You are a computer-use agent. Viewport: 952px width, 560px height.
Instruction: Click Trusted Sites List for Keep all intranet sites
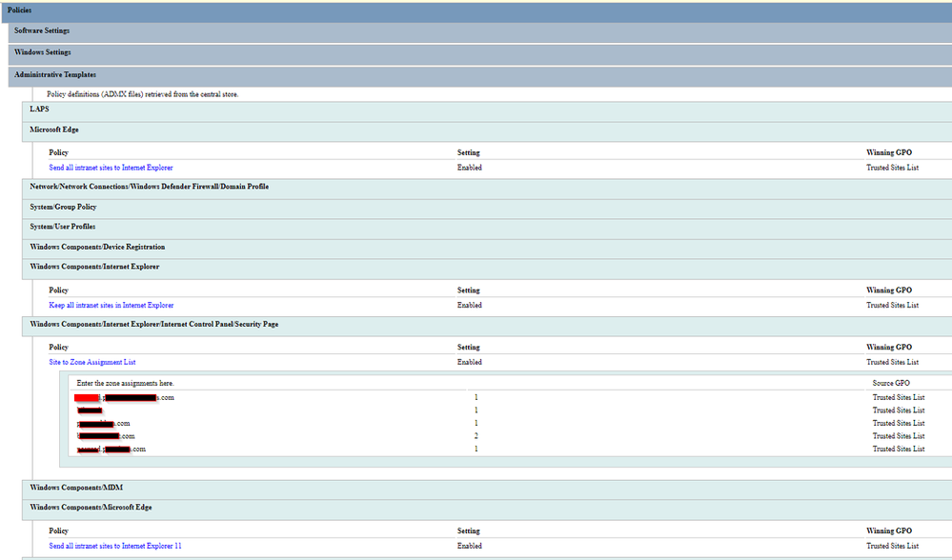coord(892,305)
